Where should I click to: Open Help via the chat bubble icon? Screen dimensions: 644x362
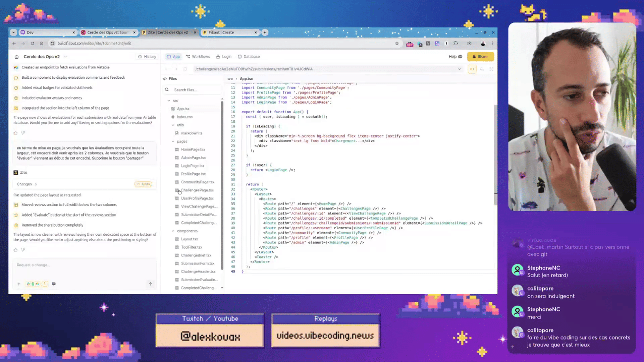[460, 56]
